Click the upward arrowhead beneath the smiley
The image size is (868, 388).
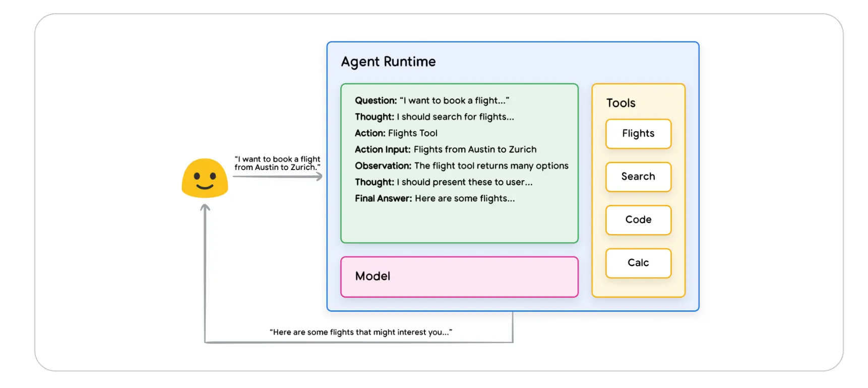[205, 207]
